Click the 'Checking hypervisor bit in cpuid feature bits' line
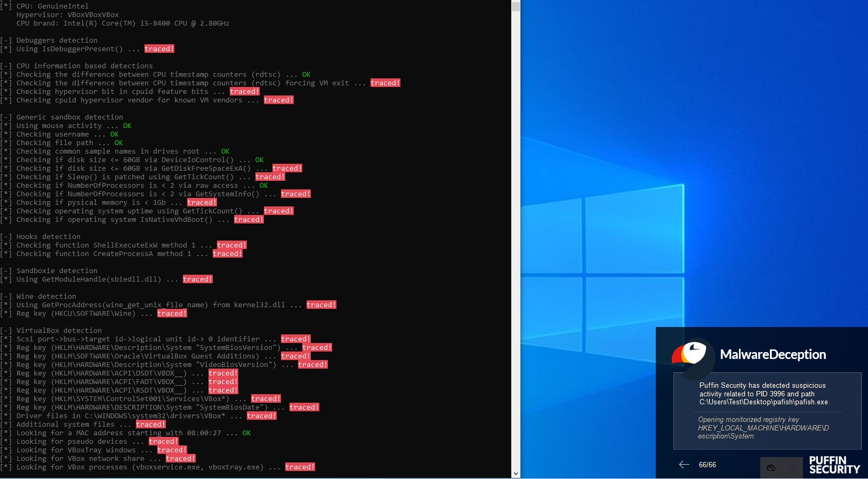This screenshot has width=868, height=479. click(130, 92)
